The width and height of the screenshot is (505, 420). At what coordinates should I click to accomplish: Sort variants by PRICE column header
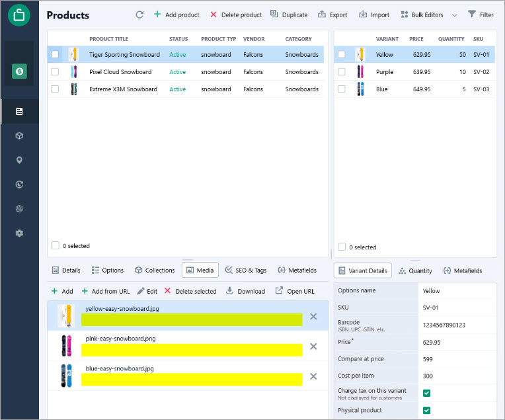point(416,39)
